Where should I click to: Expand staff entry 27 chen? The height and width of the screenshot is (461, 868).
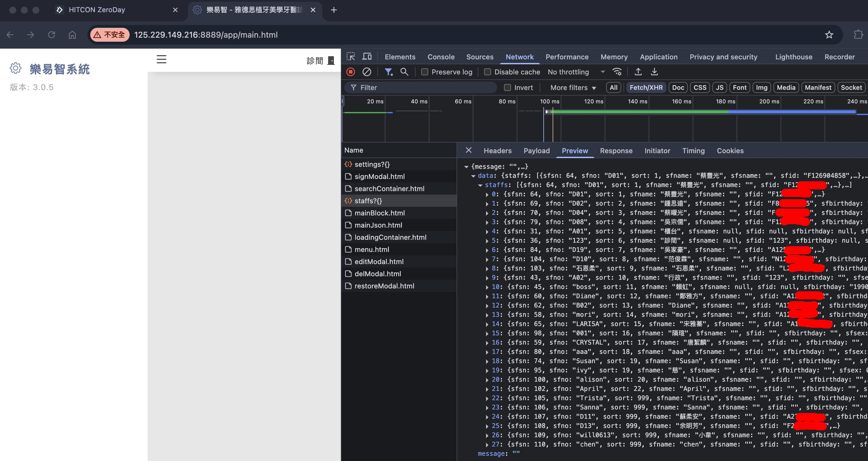pos(487,445)
